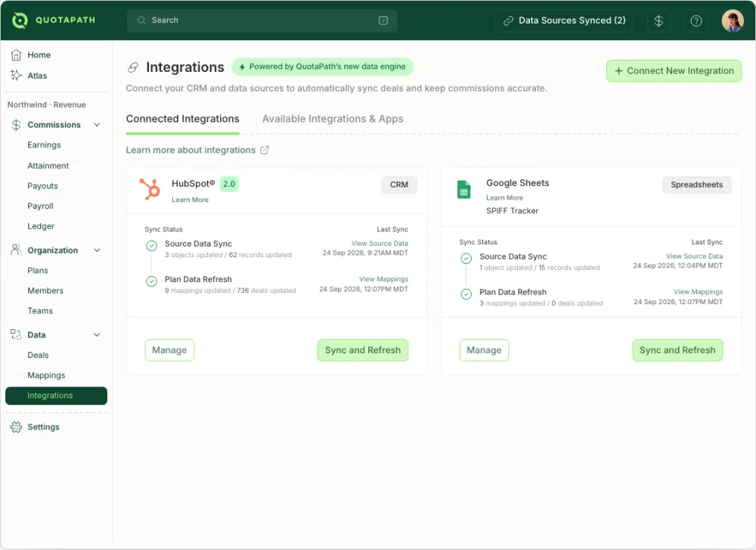Open Ledger in the sidebar

tap(41, 226)
